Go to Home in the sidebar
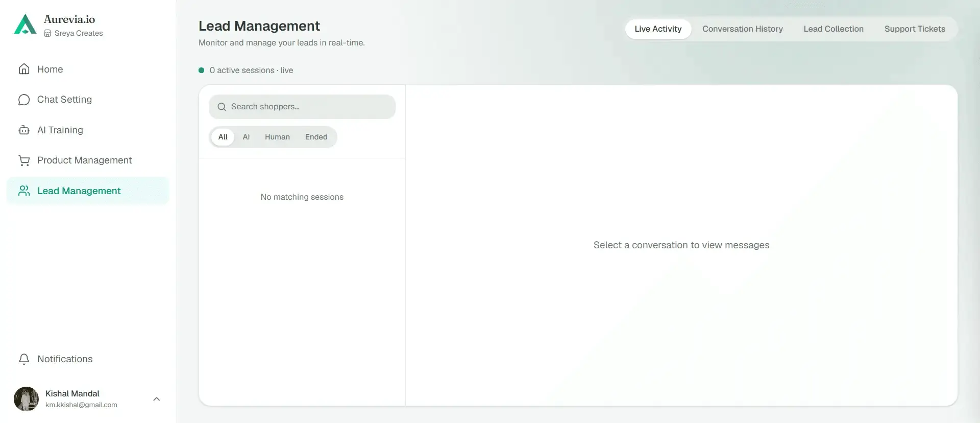Image resolution: width=980 pixels, height=423 pixels. pyautogui.click(x=88, y=69)
